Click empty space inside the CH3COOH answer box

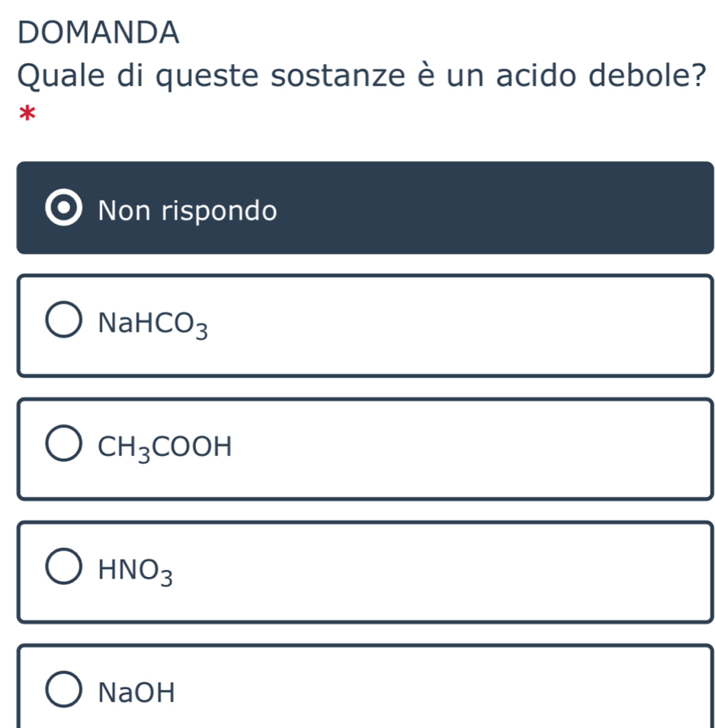tap(473, 448)
